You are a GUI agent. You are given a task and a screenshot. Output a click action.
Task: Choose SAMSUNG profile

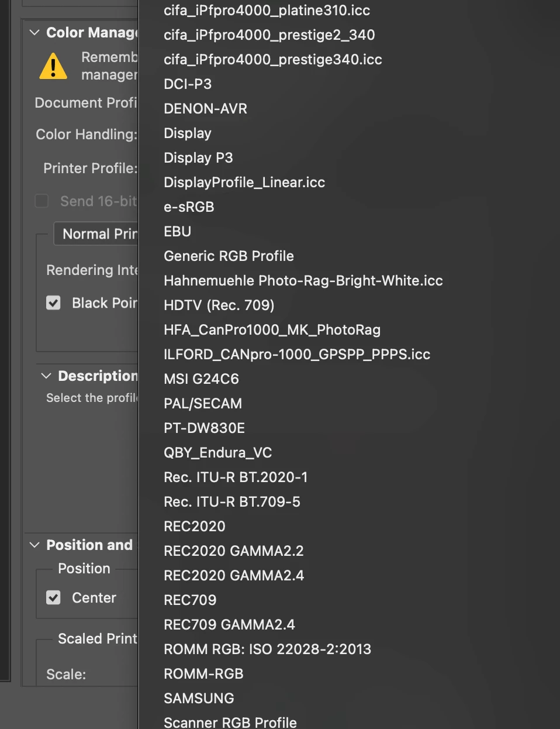click(x=199, y=699)
